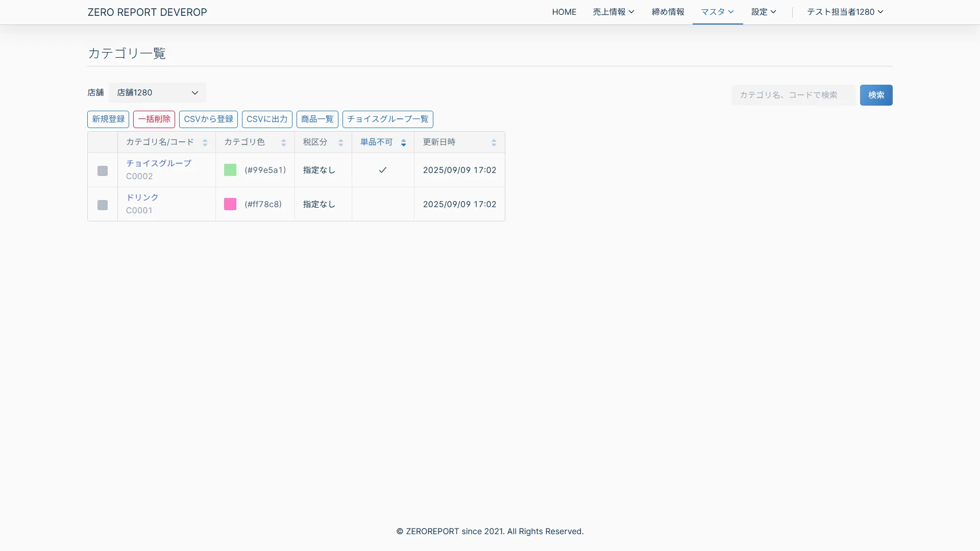Expand the 設定 menu

pyautogui.click(x=763, y=12)
